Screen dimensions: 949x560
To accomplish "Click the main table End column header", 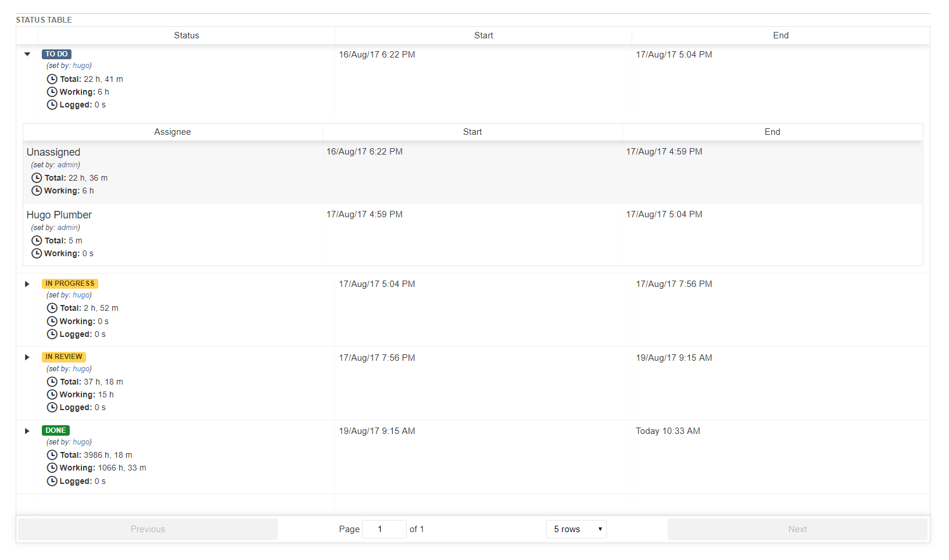I will pos(781,35).
